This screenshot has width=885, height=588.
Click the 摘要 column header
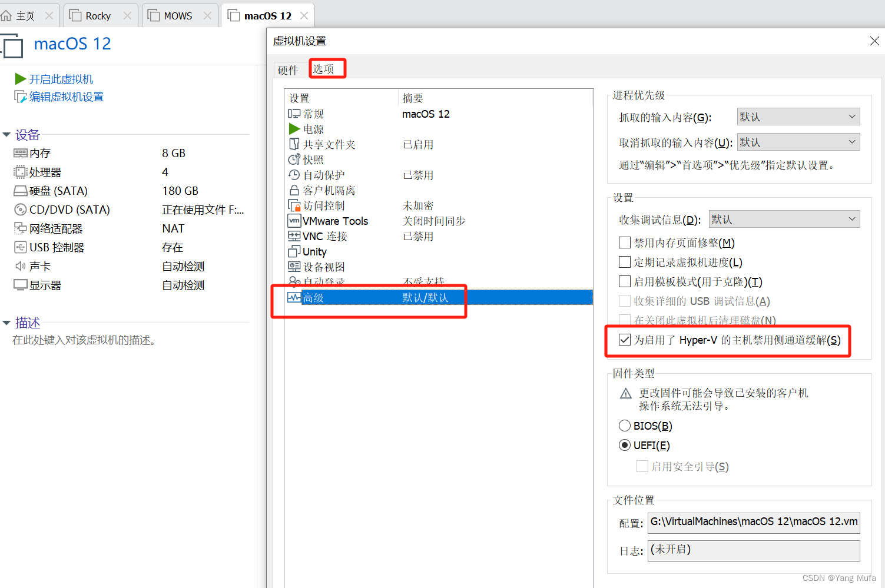[413, 98]
